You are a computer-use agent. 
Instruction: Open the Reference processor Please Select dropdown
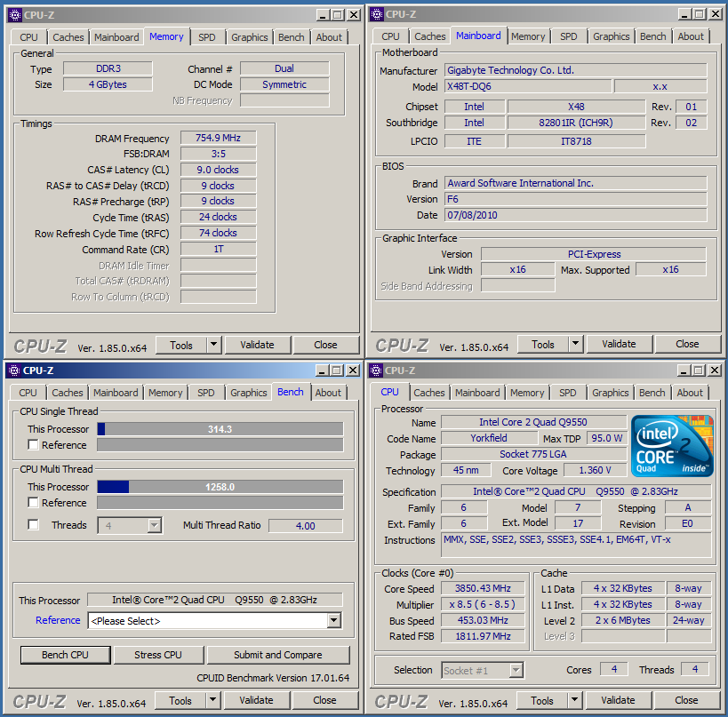pyautogui.click(x=334, y=620)
